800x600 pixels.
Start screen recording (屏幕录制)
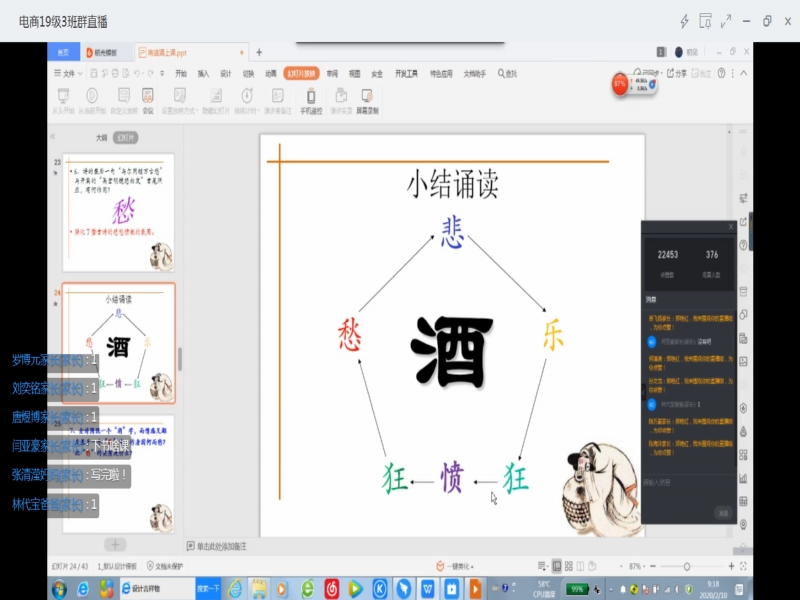click(367, 101)
